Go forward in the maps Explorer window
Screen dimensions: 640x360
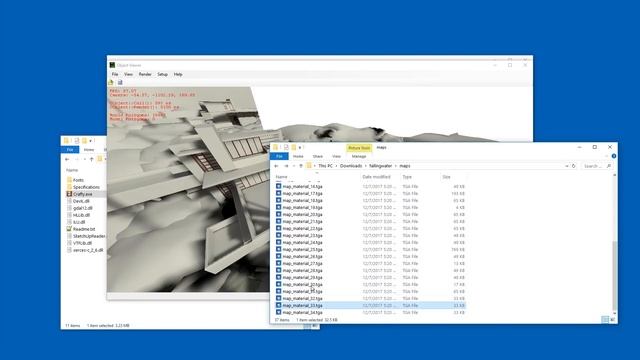pyautogui.click(x=286, y=166)
